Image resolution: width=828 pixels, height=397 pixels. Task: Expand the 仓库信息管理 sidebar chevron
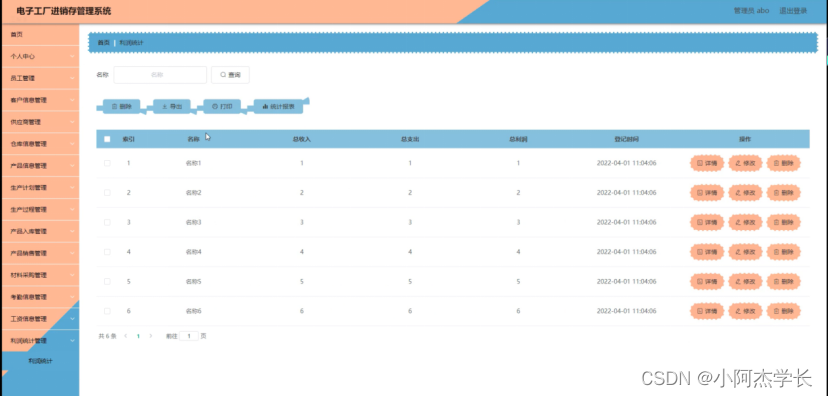pos(72,144)
